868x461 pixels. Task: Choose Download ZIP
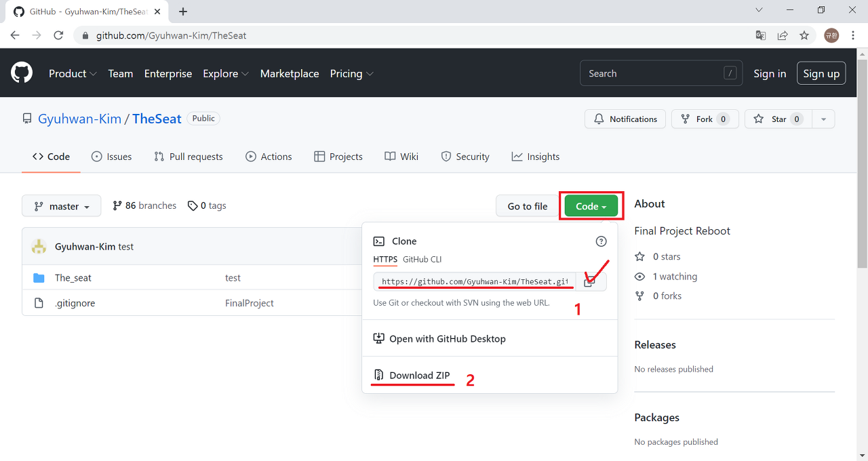[412, 376]
